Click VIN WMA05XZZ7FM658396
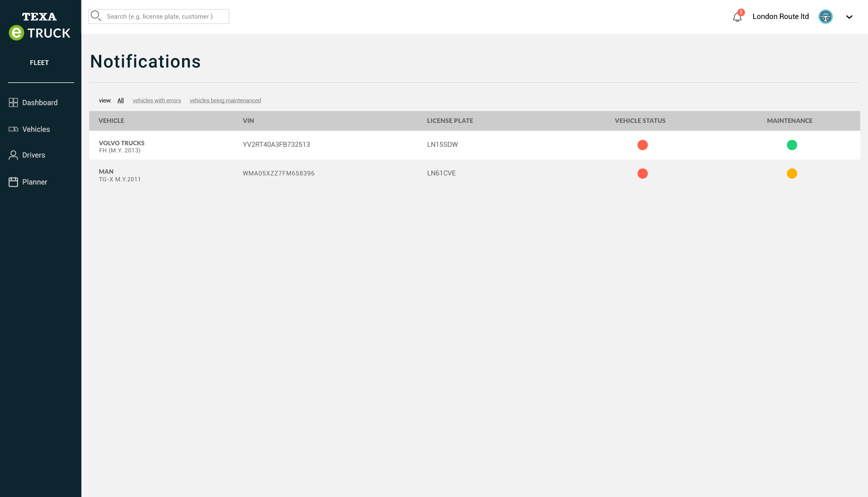868x497 pixels. [278, 173]
